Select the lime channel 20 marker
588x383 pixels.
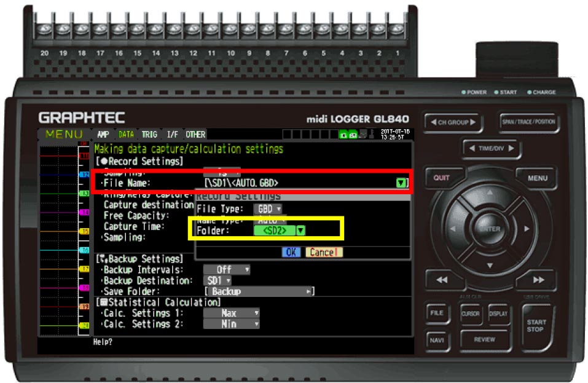coord(84,326)
